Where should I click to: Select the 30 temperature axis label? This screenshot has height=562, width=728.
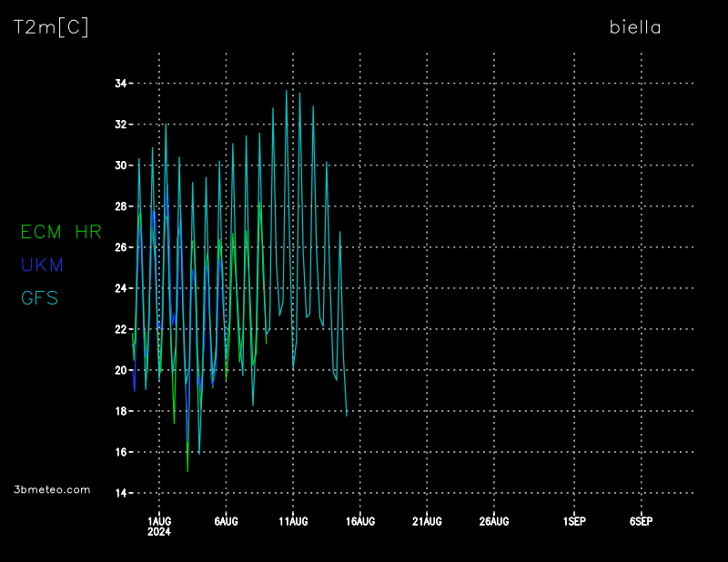pos(119,166)
